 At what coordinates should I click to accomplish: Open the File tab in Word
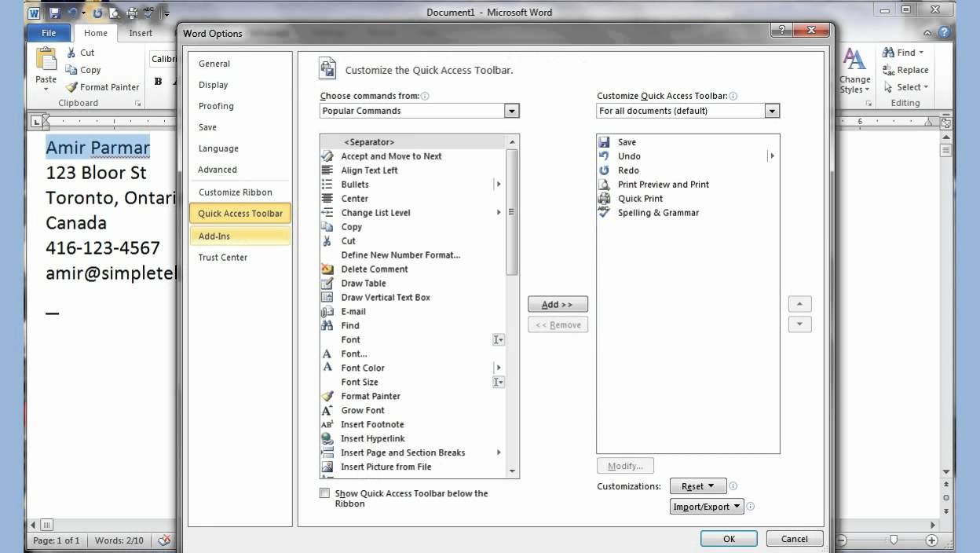point(49,33)
